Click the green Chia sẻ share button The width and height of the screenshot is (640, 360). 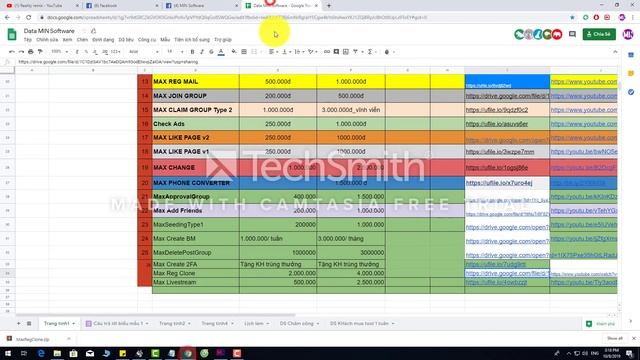point(599,34)
